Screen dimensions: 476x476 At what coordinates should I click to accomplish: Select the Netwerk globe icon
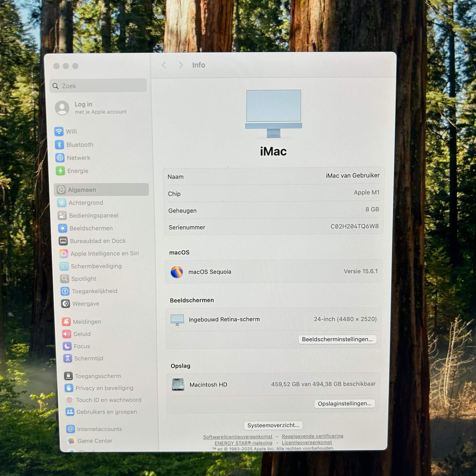click(x=60, y=158)
